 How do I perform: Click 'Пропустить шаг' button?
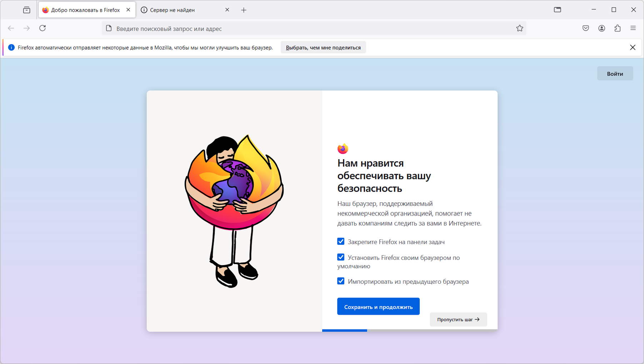coord(458,319)
